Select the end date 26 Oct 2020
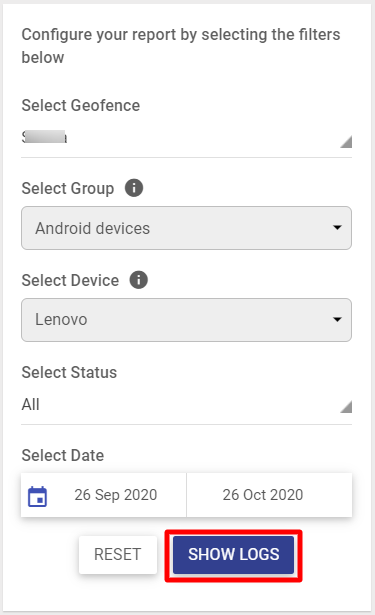The width and height of the screenshot is (375, 615). [263, 495]
